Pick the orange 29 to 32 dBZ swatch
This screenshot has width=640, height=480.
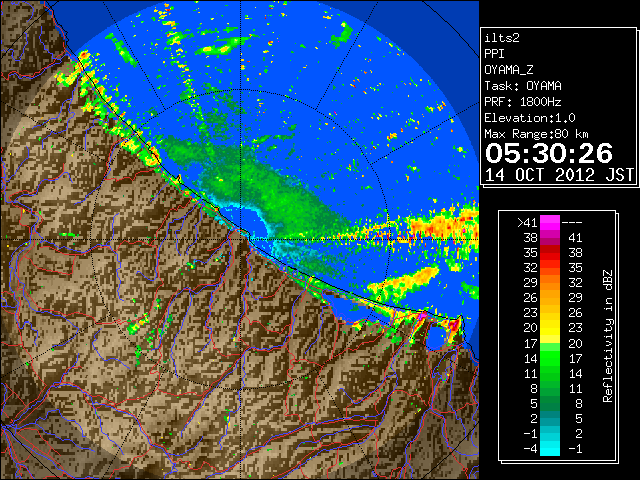550,283
